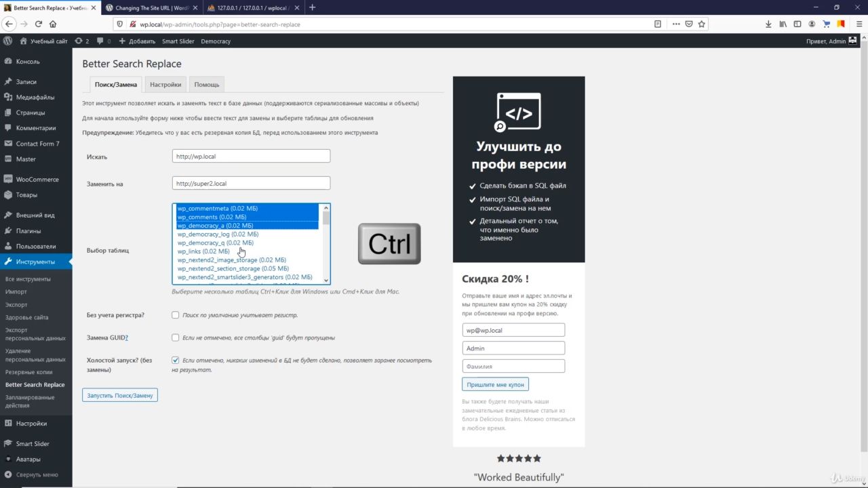Click the WordPress logo in admin bar
Viewport: 868px width, 488px height.
point(7,41)
